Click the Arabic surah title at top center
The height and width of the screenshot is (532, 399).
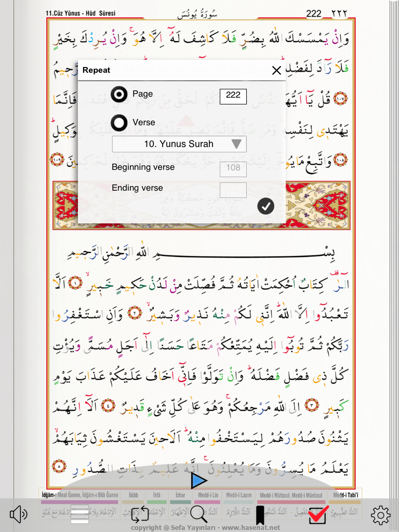point(197,14)
